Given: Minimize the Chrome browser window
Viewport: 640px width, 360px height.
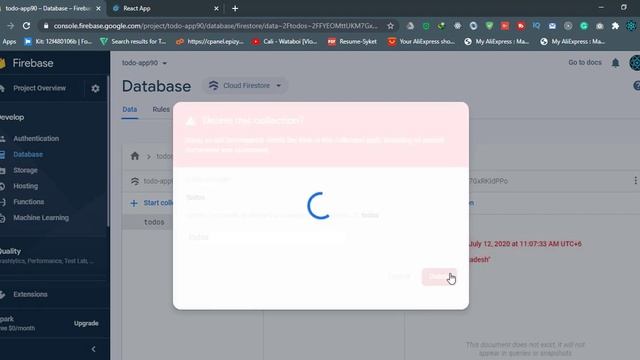Looking at the screenshot, I should pyautogui.click(x=601, y=8).
